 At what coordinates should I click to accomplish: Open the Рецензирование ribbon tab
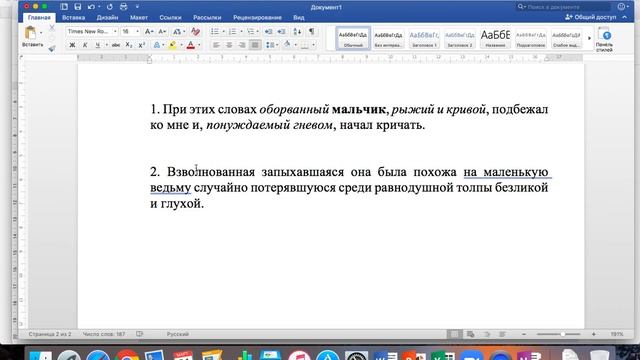coord(257,18)
